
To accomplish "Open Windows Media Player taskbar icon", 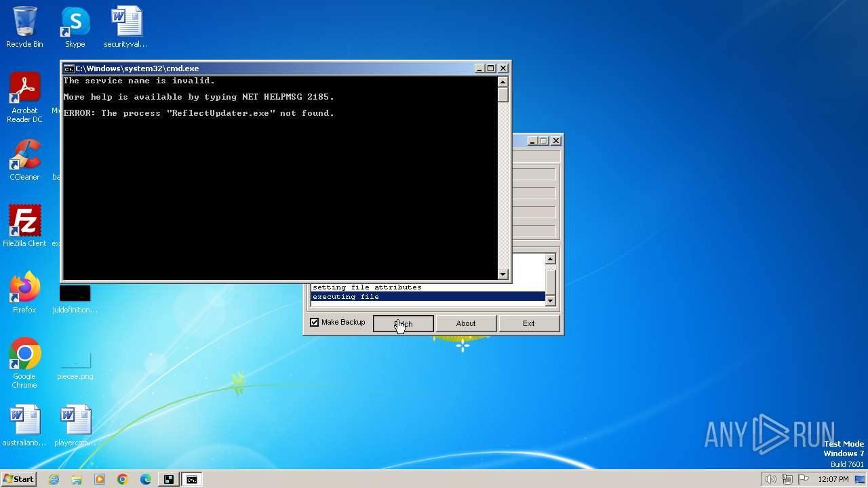I will coord(100,479).
